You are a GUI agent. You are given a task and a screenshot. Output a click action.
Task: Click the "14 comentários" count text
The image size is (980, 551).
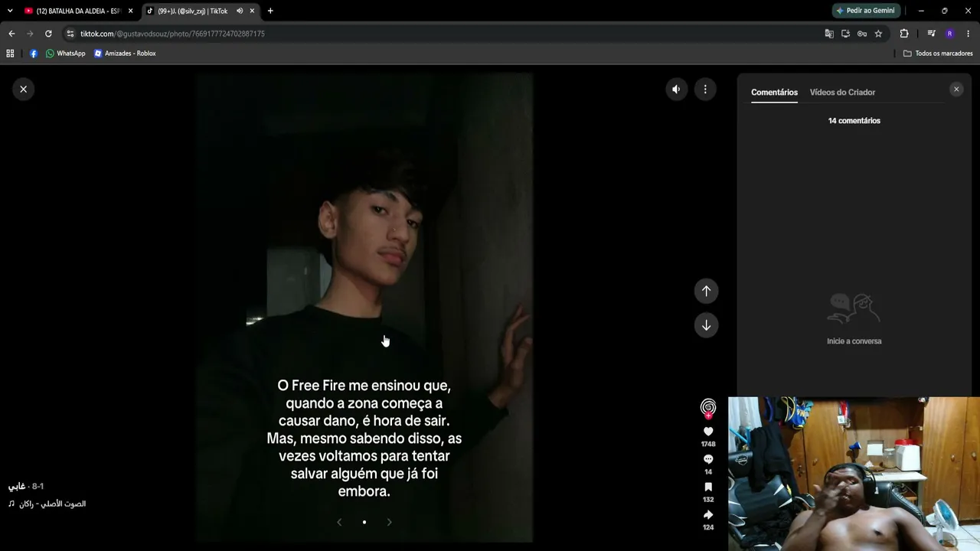tap(854, 121)
